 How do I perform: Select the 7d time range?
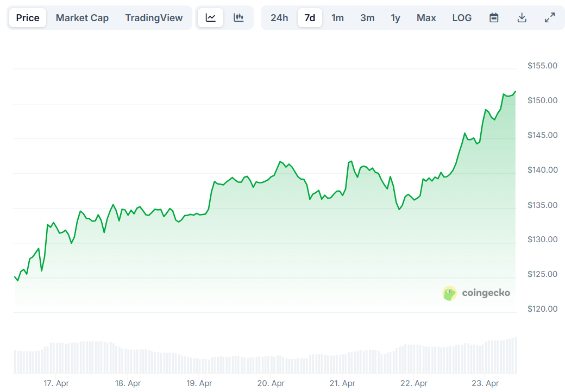point(310,18)
